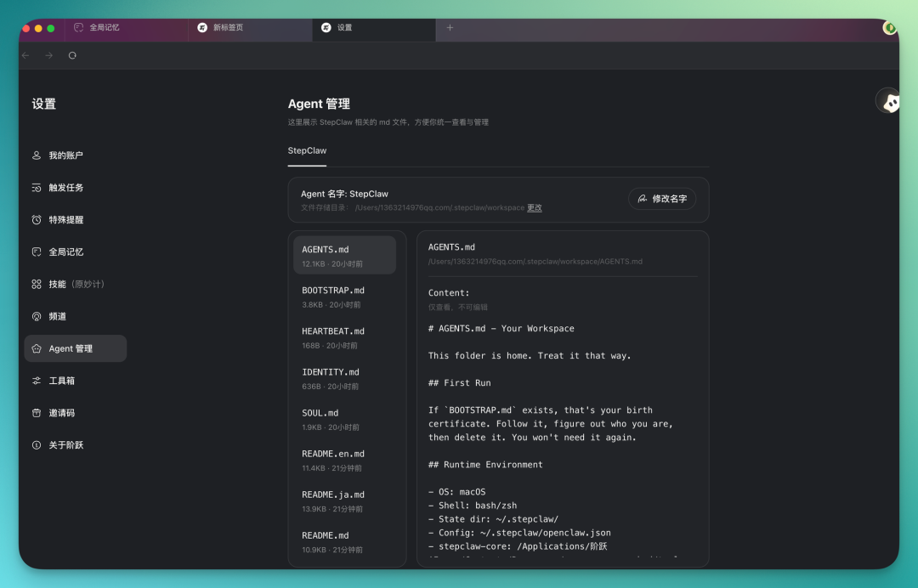Select HEARTBEAT.md in the file list
This screenshot has width=918, height=588.
click(x=344, y=337)
